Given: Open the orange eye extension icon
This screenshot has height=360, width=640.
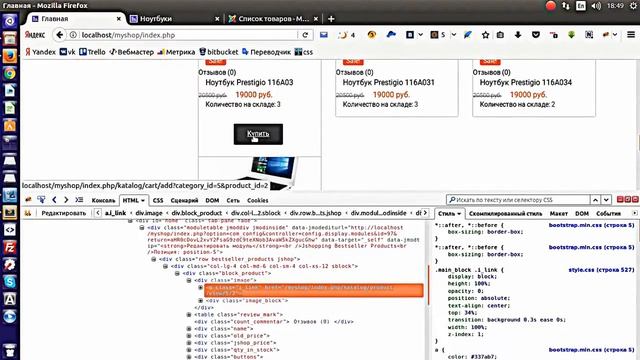Looking at the screenshot, I should (371, 35).
